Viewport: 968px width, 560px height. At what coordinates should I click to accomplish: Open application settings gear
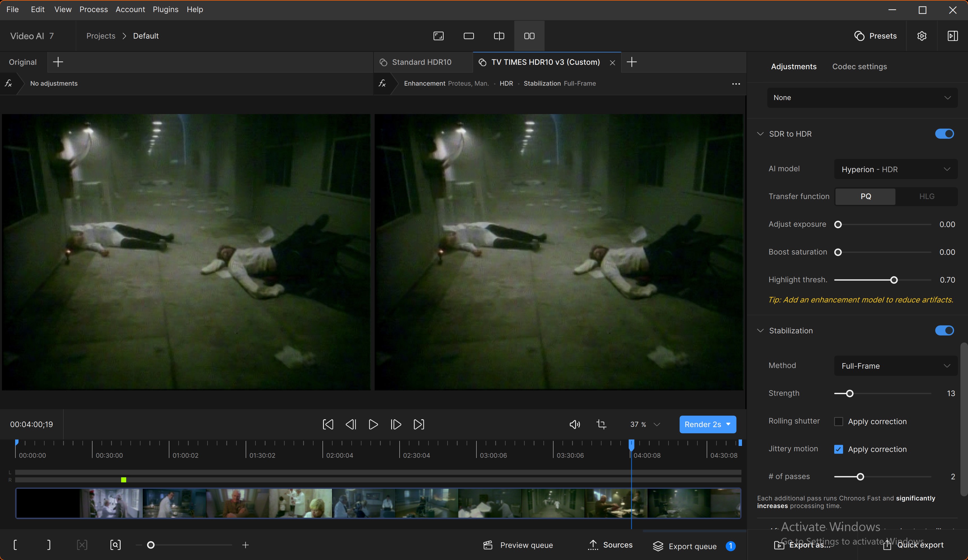pyautogui.click(x=922, y=36)
